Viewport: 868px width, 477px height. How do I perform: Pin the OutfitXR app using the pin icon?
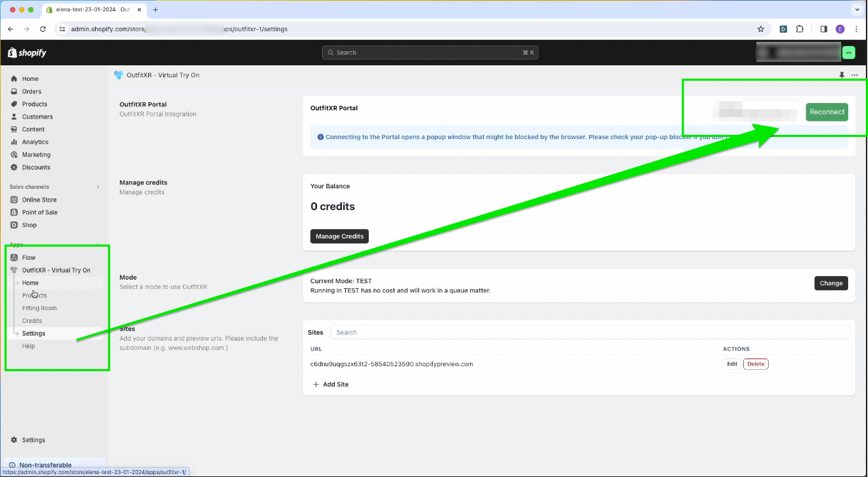click(x=842, y=75)
